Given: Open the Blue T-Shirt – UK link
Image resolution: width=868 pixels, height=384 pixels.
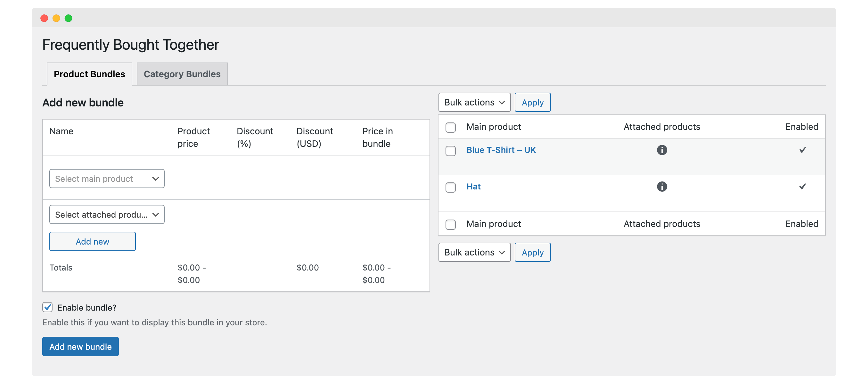Looking at the screenshot, I should click(x=501, y=150).
